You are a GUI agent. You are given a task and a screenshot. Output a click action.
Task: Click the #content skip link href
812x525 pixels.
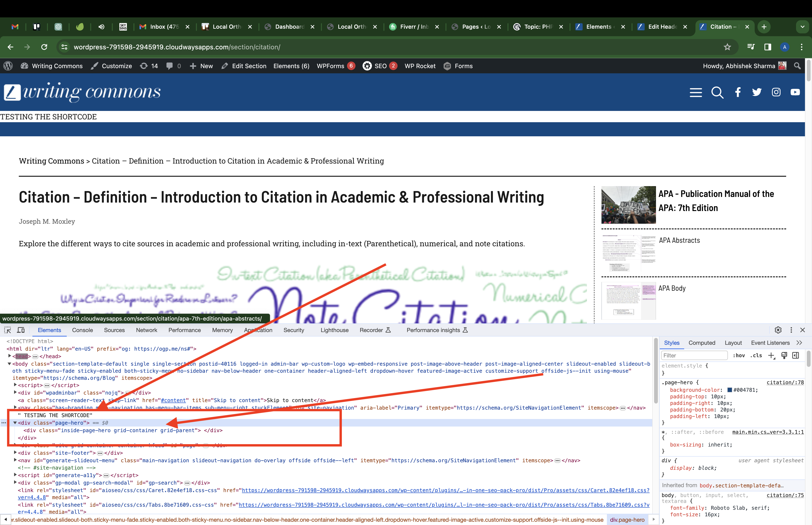pyautogui.click(x=173, y=400)
